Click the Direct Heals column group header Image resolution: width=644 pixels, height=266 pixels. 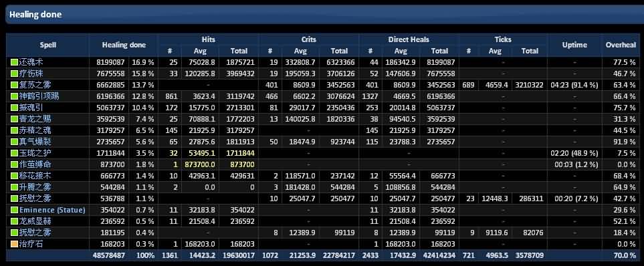(x=409, y=39)
